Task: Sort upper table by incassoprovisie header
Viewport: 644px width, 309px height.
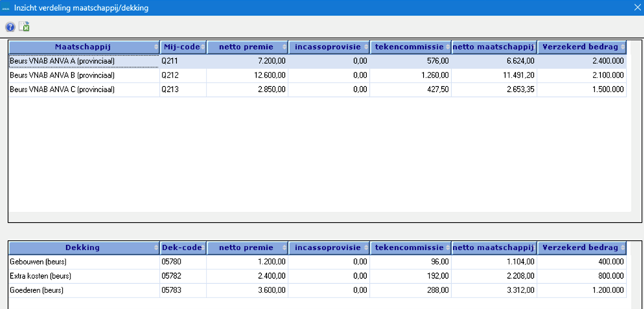Action: click(x=329, y=47)
